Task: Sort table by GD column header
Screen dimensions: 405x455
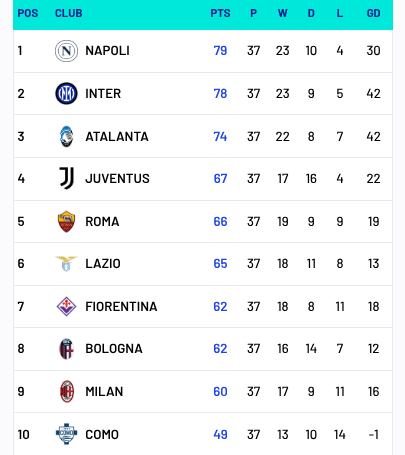Action: (373, 13)
